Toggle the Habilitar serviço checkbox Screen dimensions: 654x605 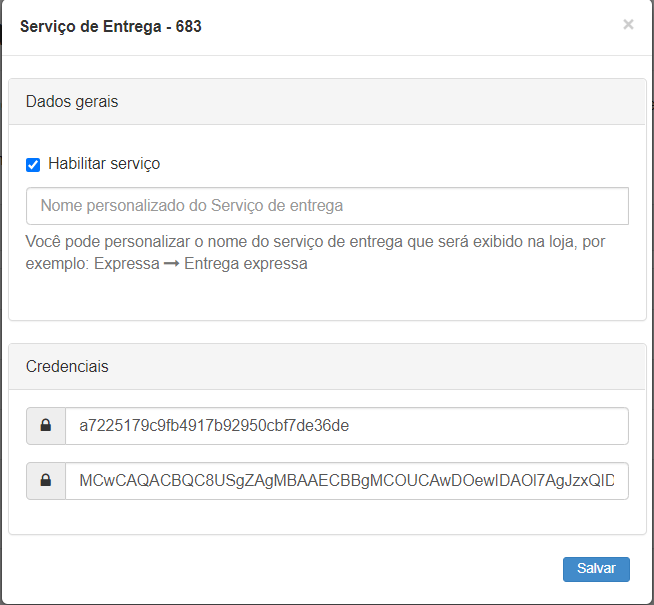(x=33, y=165)
